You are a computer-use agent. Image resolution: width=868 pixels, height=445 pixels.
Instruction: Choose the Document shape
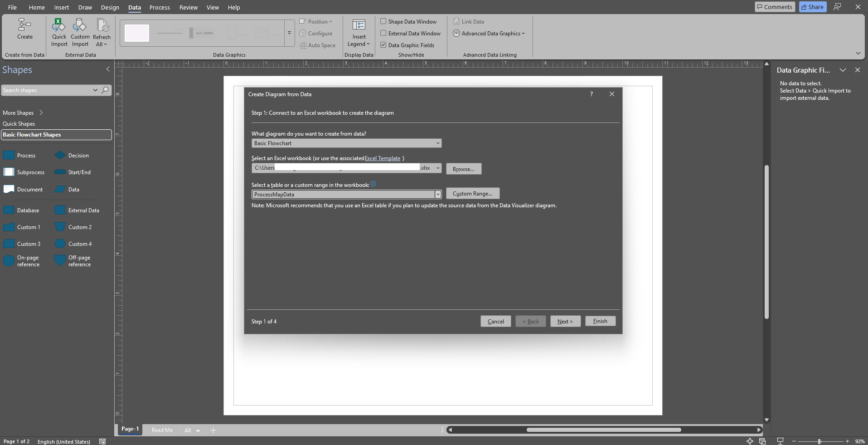tap(23, 189)
